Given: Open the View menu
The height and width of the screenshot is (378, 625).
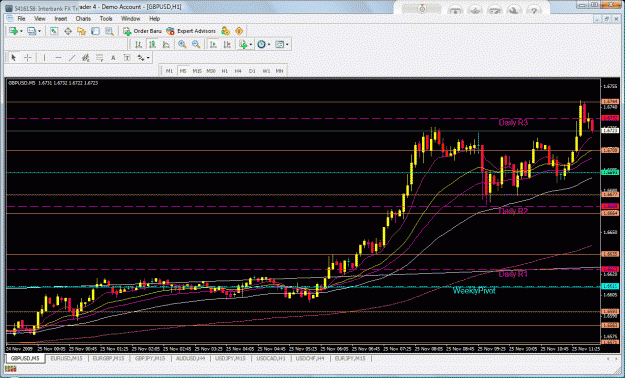Looking at the screenshot, I should [x=40, y=19].
